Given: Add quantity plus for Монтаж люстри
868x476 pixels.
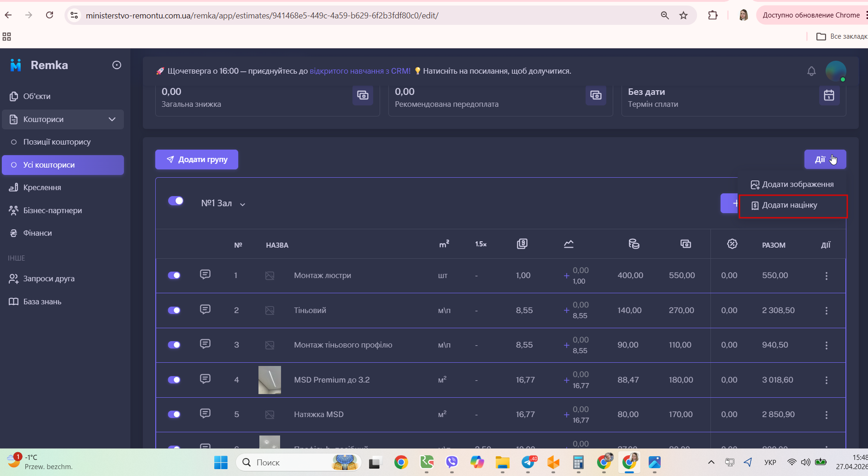Looking at the screenshot, I should coord(566,276).
